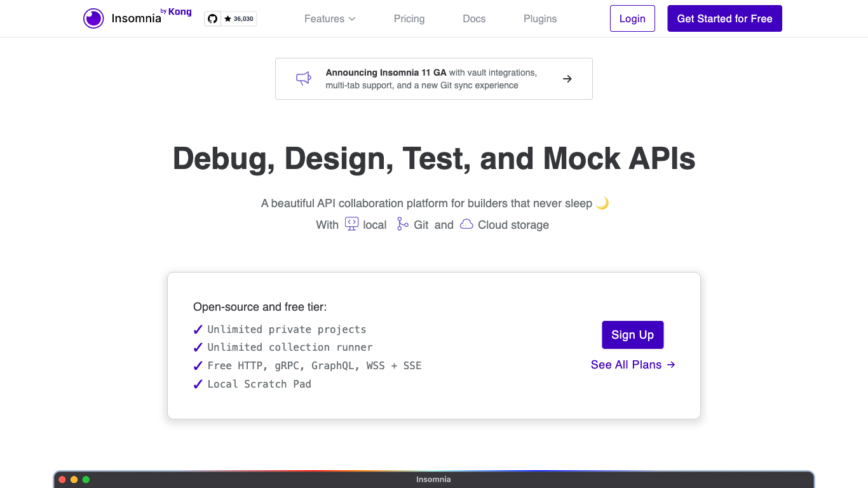
Task: Open the Pricing page
Action: [x=409, y=19]
